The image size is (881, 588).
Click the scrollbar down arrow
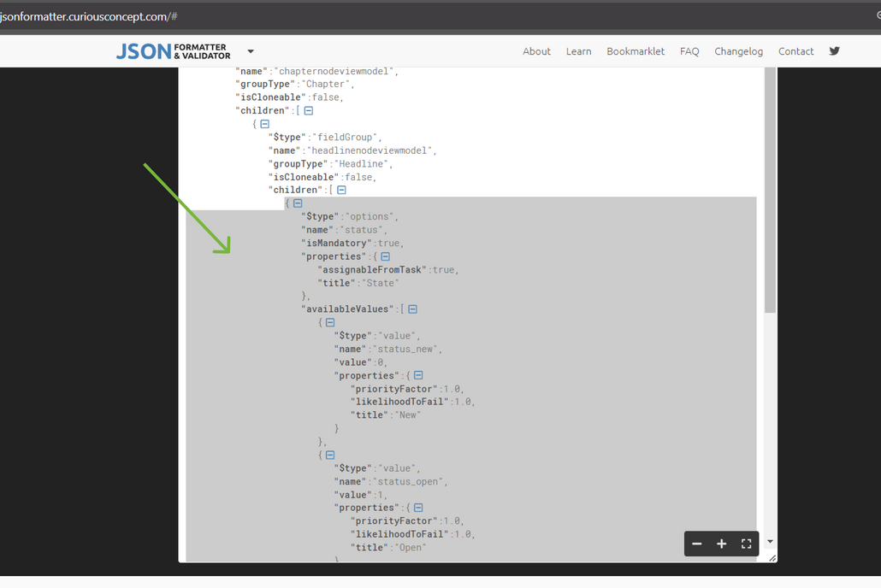tap(771, 541)
